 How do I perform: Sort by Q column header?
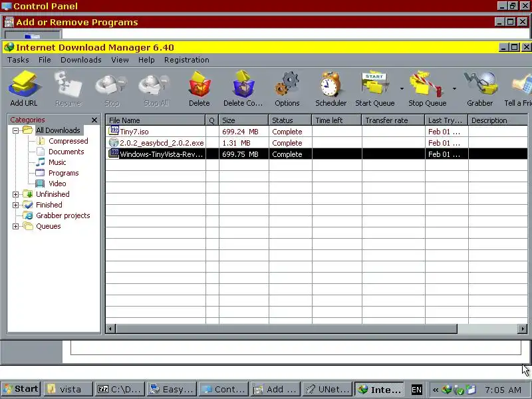[212, 120]
